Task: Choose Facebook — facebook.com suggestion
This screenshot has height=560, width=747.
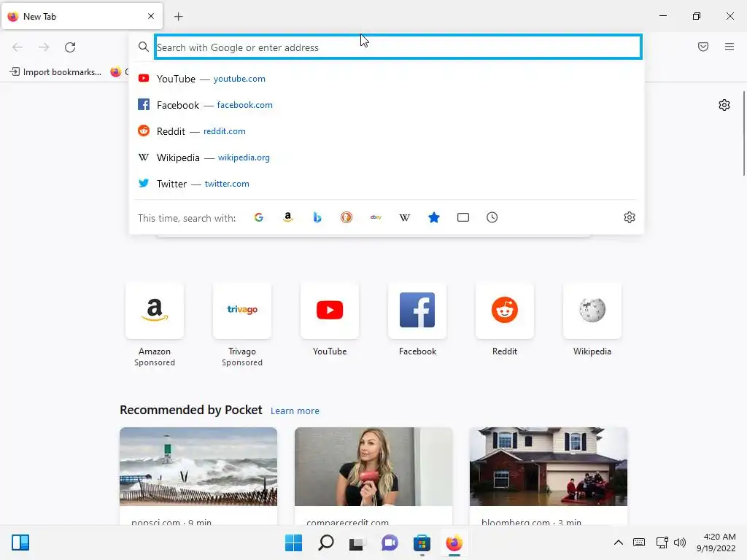Action: tap(387, 105)
